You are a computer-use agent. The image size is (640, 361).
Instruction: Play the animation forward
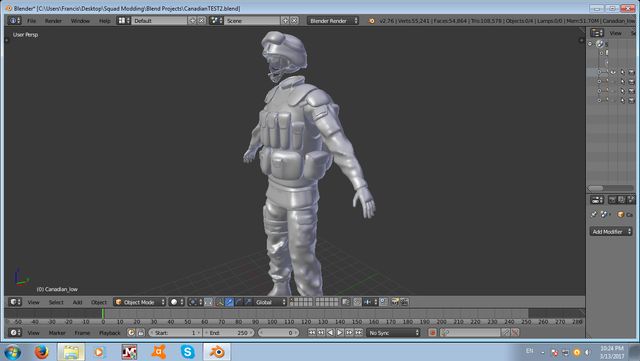pos(340,332)
